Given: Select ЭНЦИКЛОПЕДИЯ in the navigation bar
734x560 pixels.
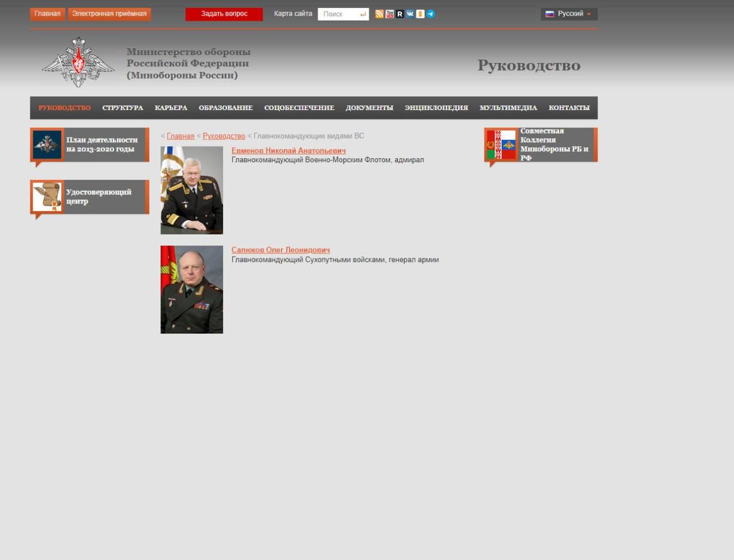Looking at the screenshot, I should pyautogui.click(x=436, y=108).
